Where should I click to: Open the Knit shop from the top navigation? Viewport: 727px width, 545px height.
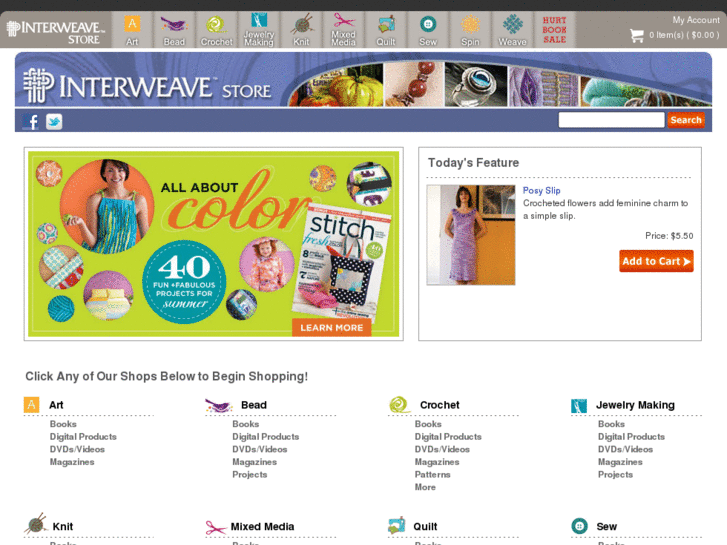(x=301, y=30)
